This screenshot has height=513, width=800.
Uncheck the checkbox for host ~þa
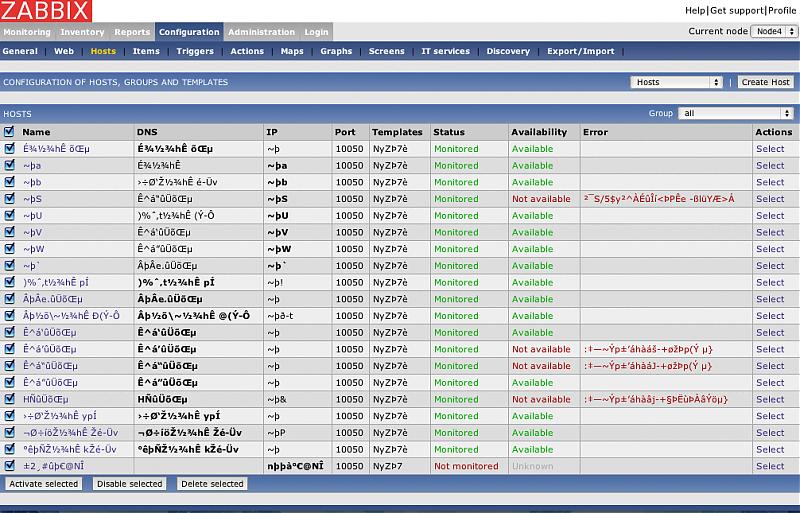(x=9, y=165)
